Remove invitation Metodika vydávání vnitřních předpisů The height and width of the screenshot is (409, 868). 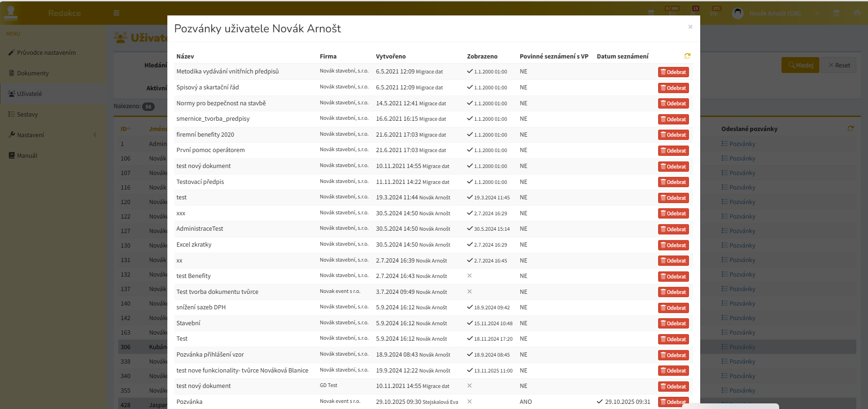673,72
